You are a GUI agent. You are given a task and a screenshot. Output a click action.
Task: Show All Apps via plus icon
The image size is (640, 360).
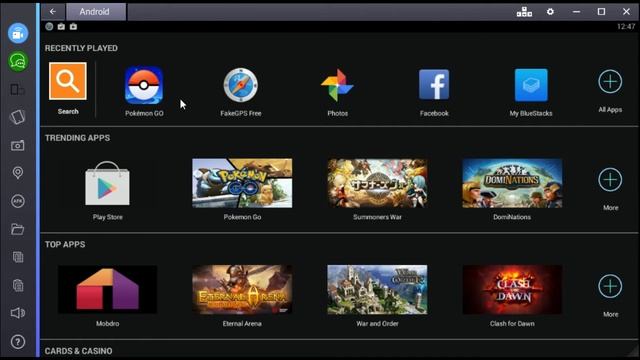pos(610,82)
